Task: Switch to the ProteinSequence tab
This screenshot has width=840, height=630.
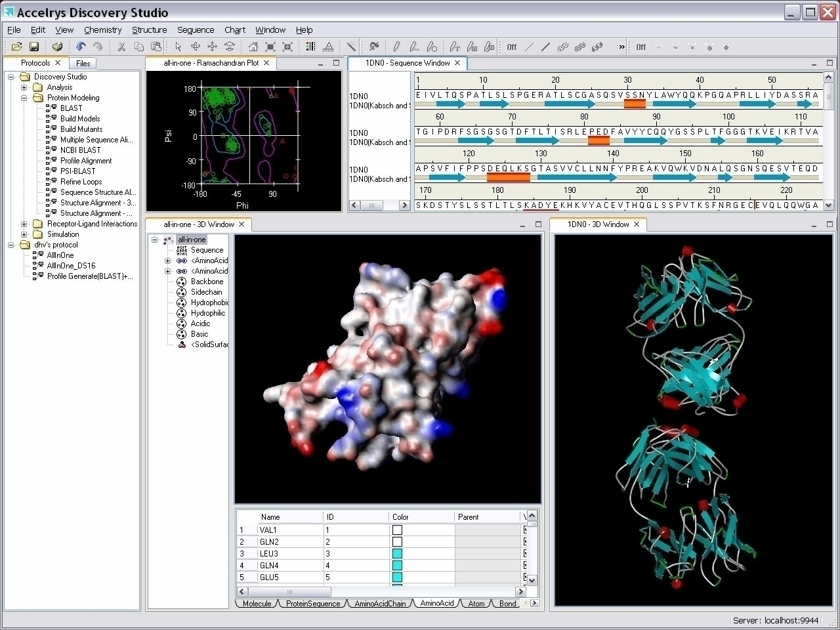Action: click(313, 603)
